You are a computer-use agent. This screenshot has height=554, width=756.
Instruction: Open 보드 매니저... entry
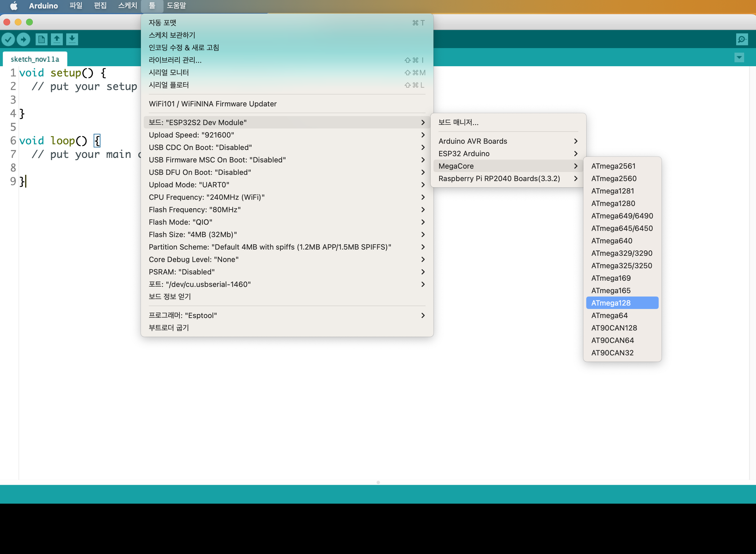(458, 122)
